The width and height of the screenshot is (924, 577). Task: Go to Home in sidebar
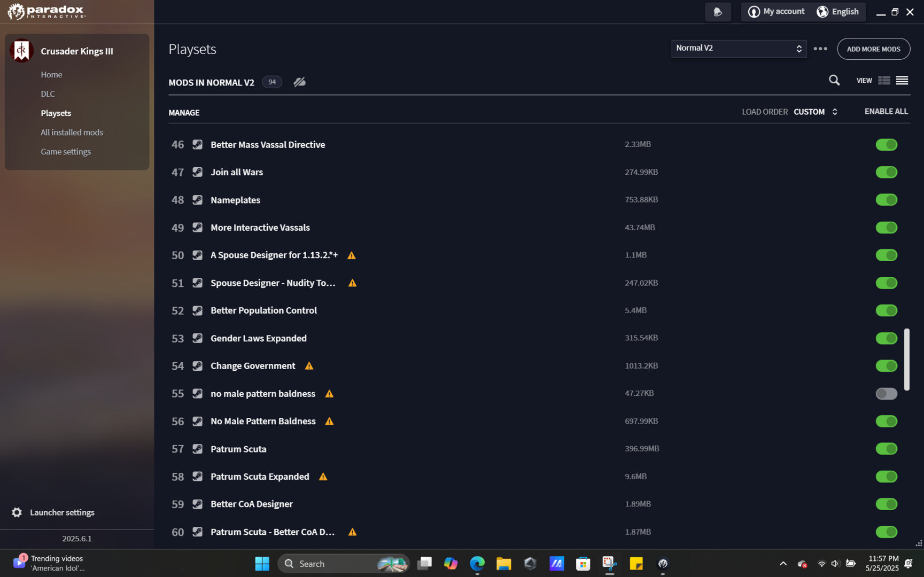point(51,75)
